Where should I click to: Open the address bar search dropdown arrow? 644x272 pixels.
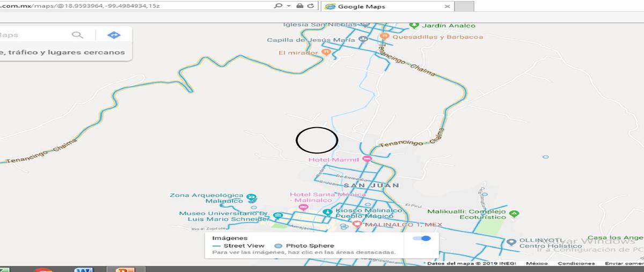pyautogui.click(x=288, y=6)
